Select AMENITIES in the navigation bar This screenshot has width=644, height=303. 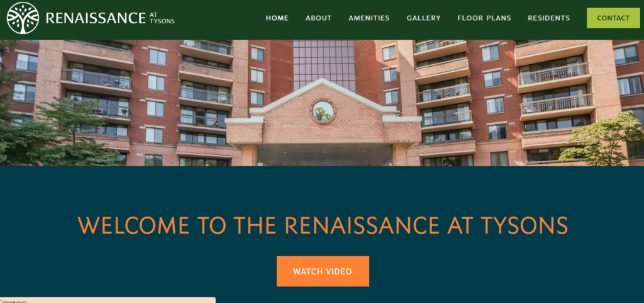tap(369, 18)
